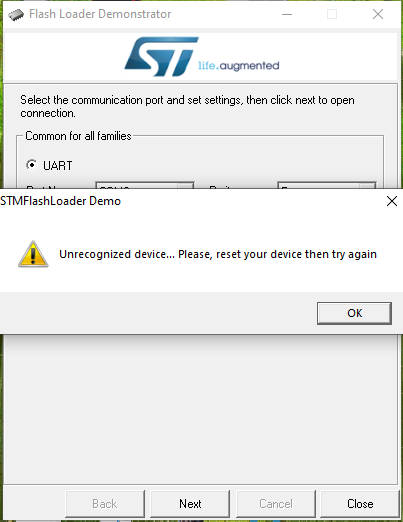Click the OK button in error dialog
Screen dimensions: 403x522
(354, 313)
